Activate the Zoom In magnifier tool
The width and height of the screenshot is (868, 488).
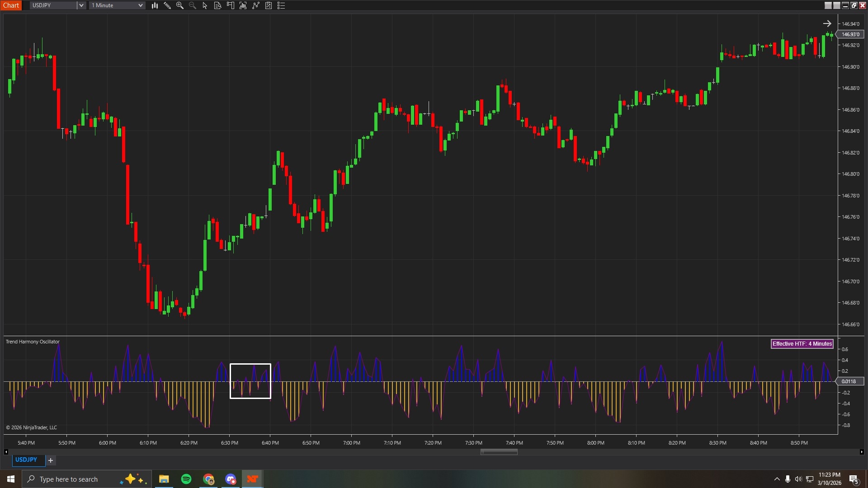coord(180,5)
